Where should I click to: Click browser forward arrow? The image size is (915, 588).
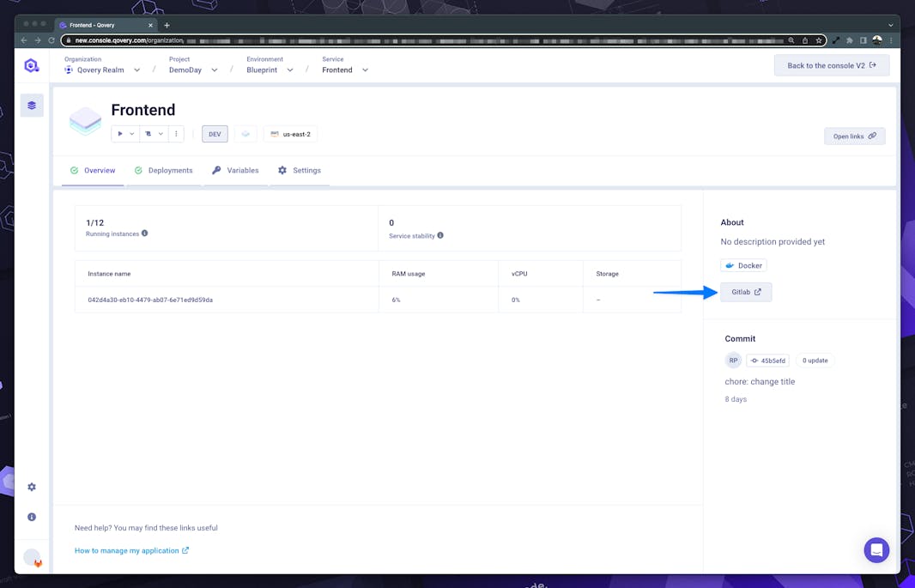point(38,40)
